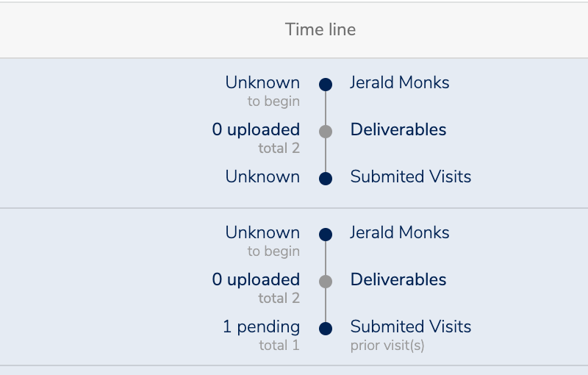Click first row 'Unknown to begin' text
This screenshot has height=375, width=588.
click(262, 91)
